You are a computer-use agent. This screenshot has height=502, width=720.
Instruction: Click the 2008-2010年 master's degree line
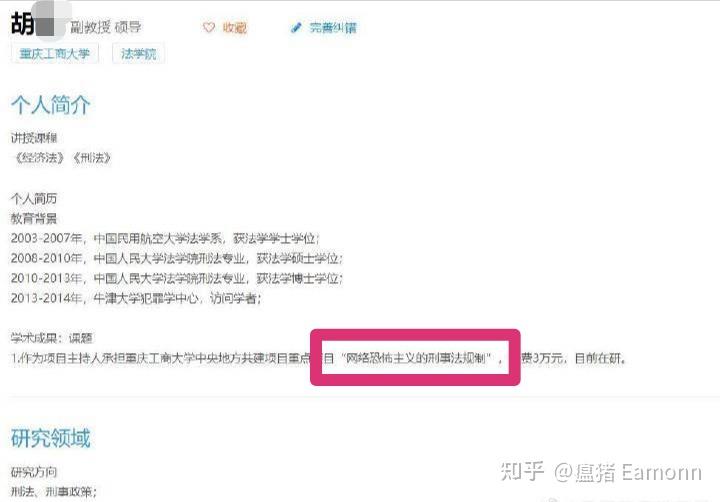177,258
